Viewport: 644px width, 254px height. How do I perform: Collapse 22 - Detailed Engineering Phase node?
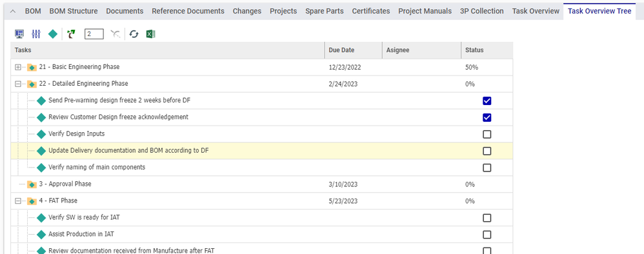pyautogui.click(x=17, y=84)
